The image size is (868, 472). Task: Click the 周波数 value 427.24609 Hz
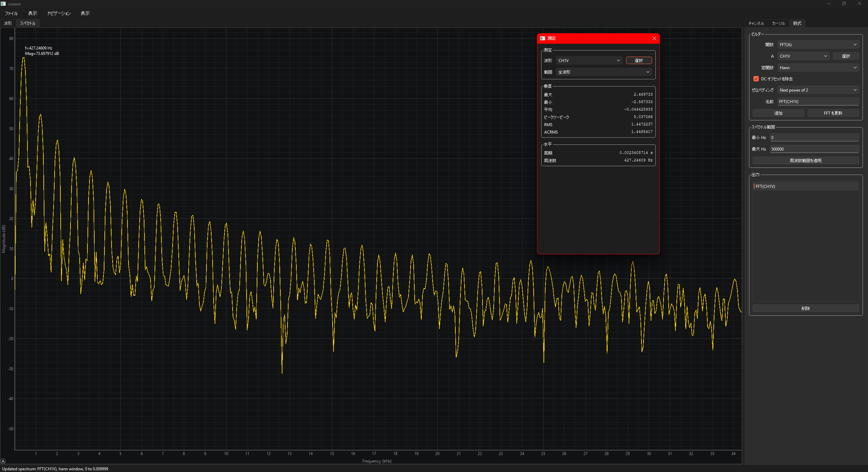click(x=638, y=160)
